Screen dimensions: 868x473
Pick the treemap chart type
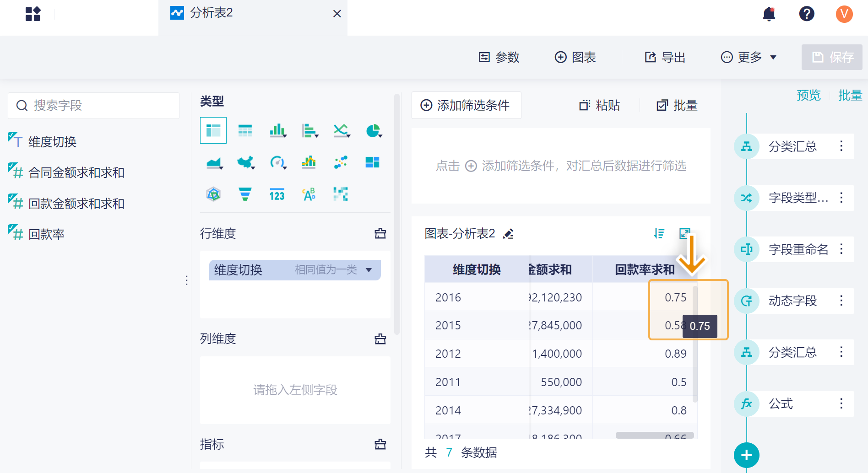[372, 162]
